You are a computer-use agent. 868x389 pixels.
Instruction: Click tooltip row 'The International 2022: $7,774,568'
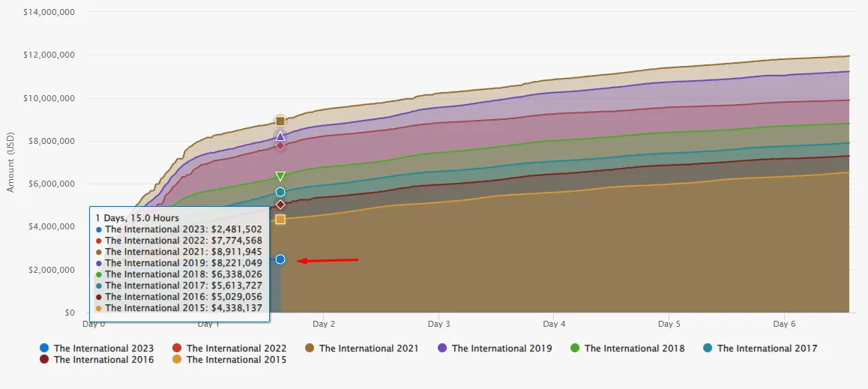point(179,240)
